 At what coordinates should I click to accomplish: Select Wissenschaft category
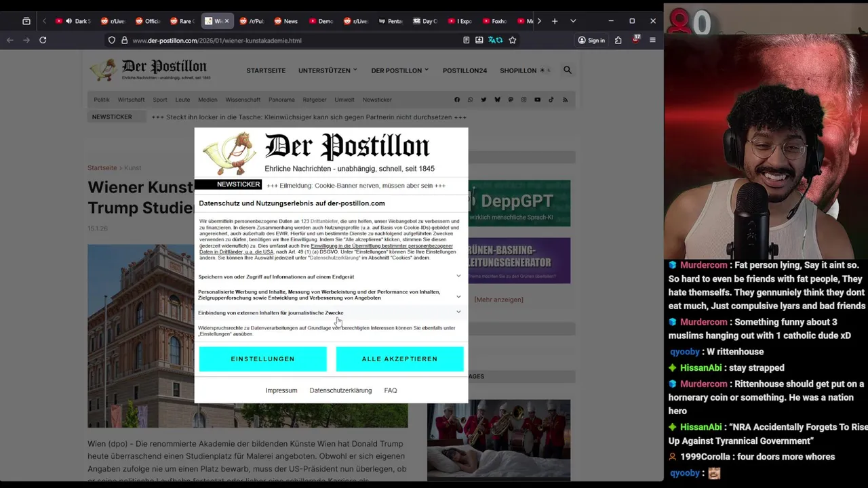(x=243, y=100)
